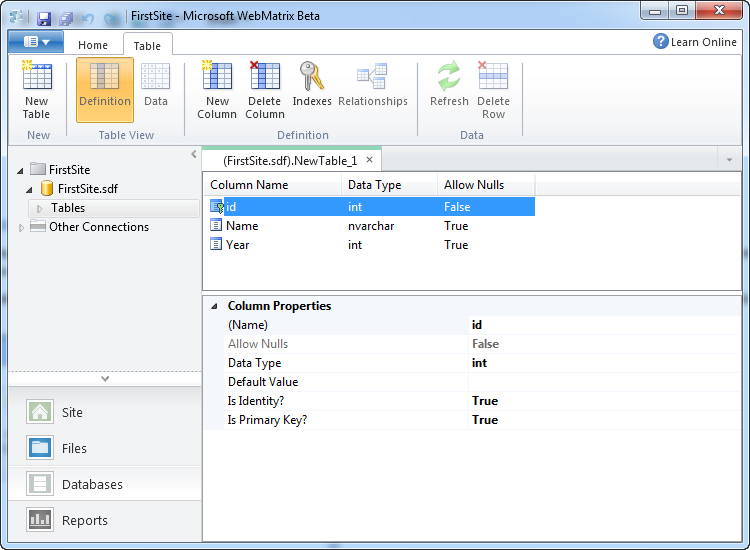Open the Home ribbon tab
The width and height of the screenshot is (750, 550).
click(93, 45)
